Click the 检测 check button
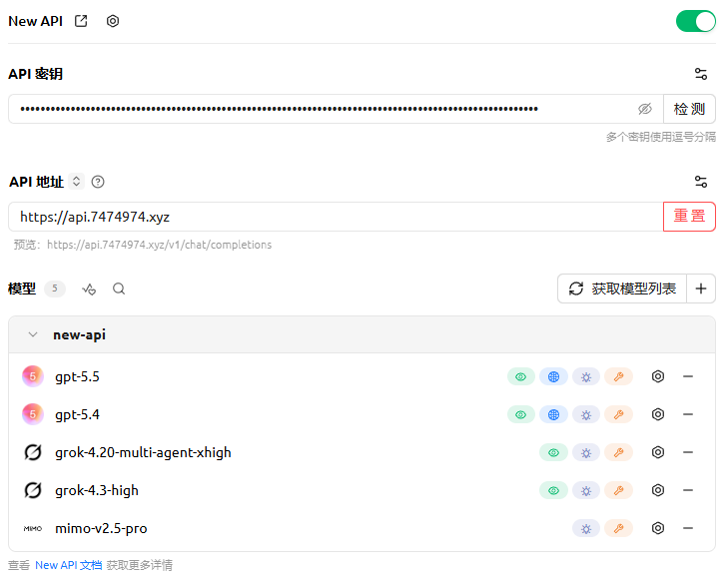This screenshot has height=581, width=728. tap(689, 109)
